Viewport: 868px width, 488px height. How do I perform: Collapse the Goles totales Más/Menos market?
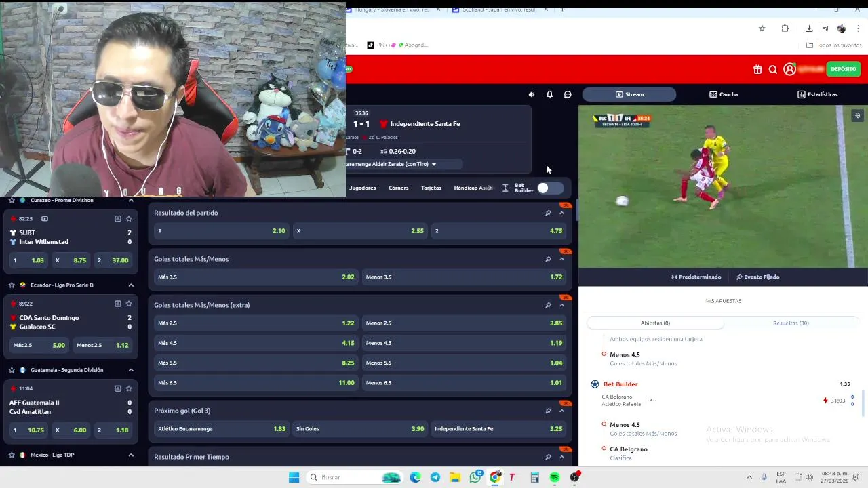561,259
